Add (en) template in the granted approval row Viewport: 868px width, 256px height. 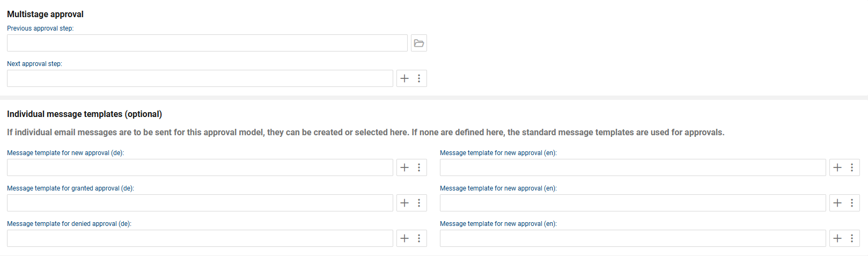coord(837,203)
